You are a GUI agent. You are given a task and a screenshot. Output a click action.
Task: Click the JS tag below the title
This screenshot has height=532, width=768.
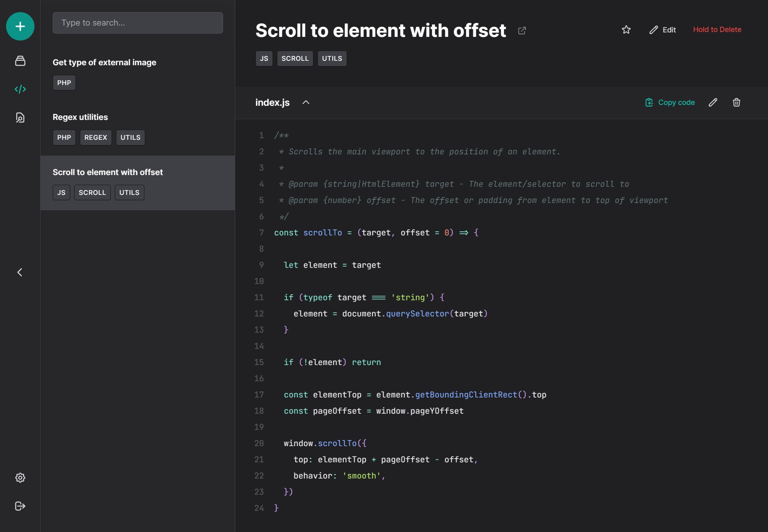(264, 58)
